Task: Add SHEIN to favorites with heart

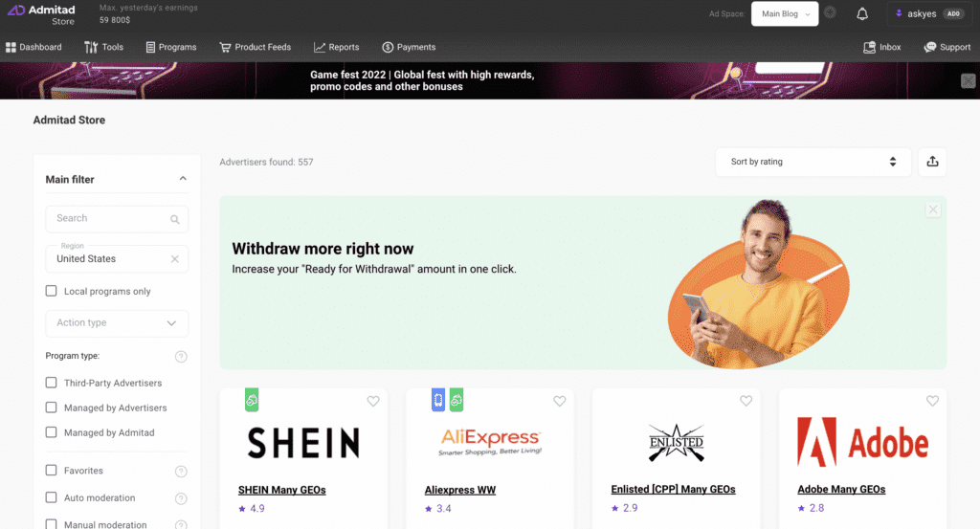Action: coord(373,401)
